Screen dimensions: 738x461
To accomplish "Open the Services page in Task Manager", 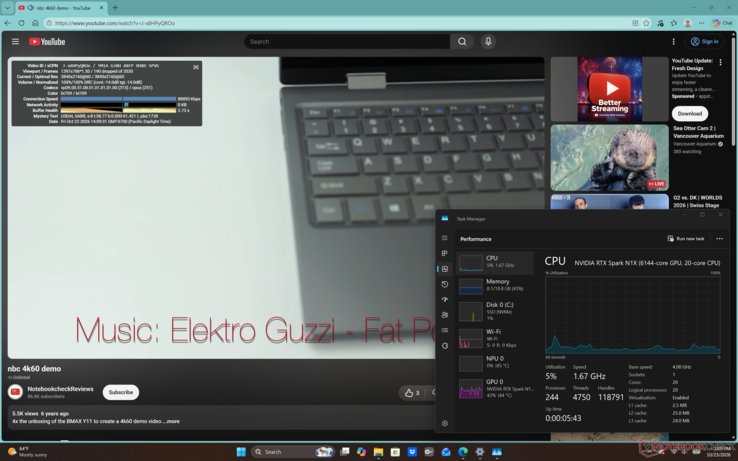I will coord(445,346).
